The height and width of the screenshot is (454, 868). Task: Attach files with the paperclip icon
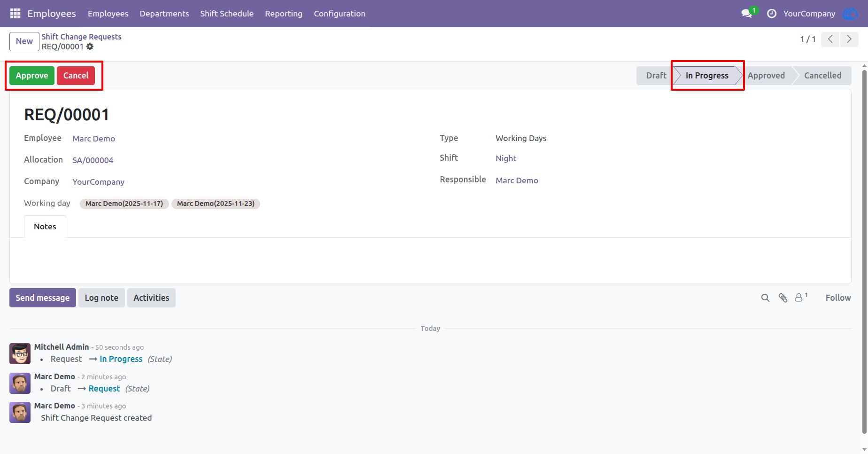coord(783,298)
